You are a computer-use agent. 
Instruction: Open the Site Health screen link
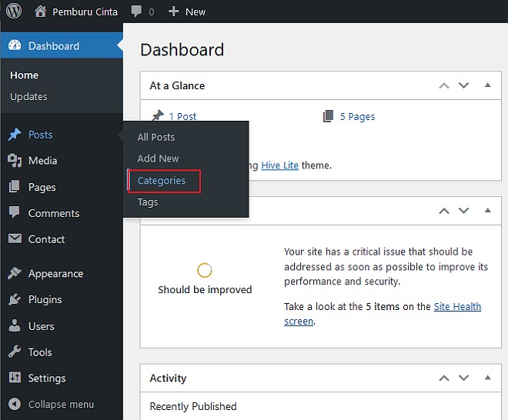[x=457, y=307]
